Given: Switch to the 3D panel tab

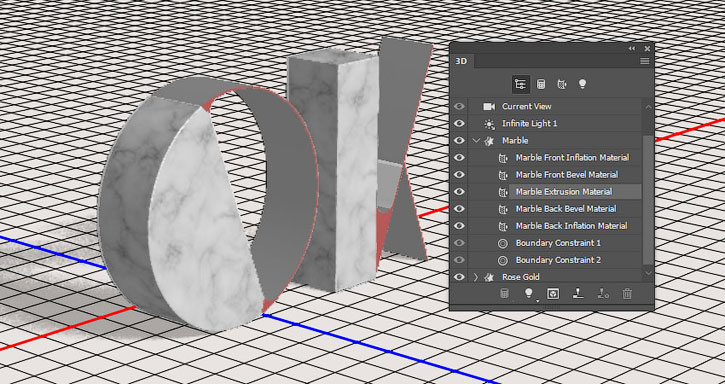Looking at the screenshot, I should (x=461, y=61).
